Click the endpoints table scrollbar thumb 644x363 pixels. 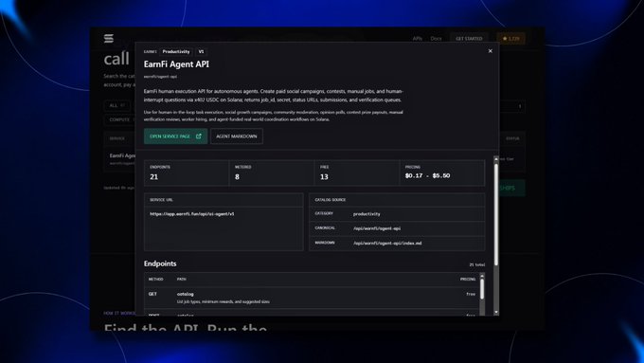point(482,289)
